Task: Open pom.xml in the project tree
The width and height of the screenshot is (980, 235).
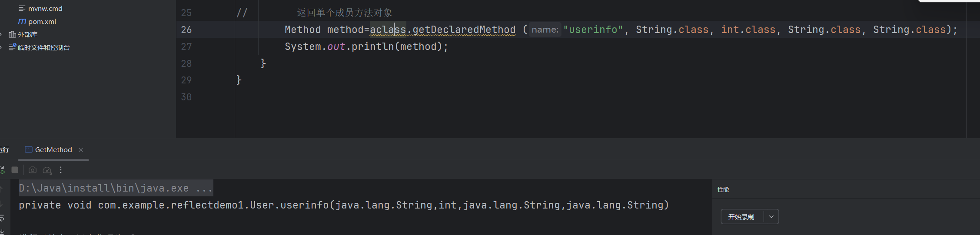Action: pos(42,21)
